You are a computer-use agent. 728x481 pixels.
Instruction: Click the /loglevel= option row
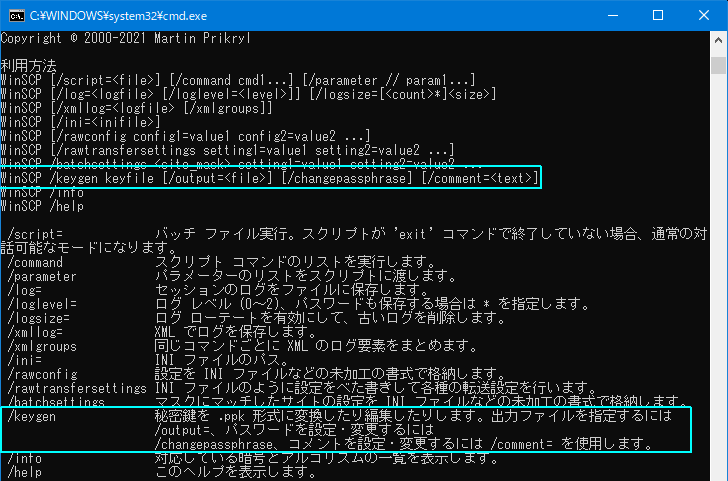(298, 304)
